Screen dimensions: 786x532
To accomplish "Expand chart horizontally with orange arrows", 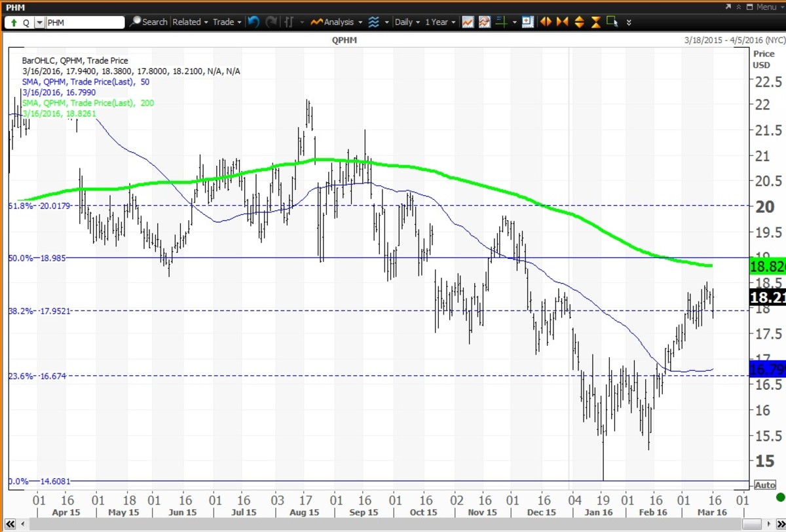I will (545, 22).
